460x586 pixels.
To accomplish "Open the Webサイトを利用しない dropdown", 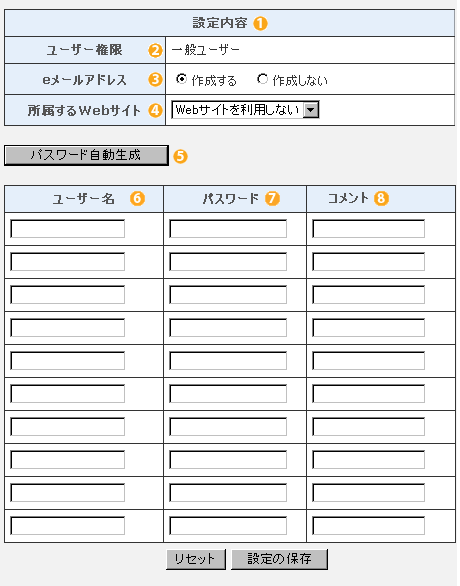I will tap(245, 110).
